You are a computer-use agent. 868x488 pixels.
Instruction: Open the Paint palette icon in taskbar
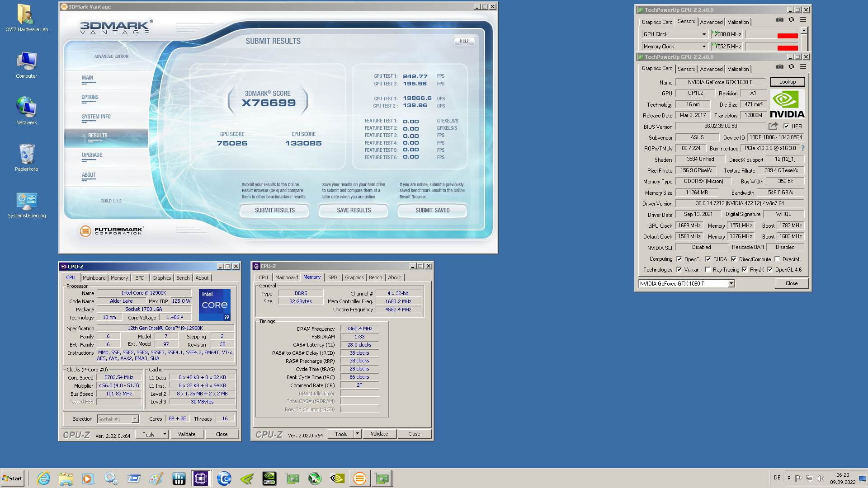(156, 479)
